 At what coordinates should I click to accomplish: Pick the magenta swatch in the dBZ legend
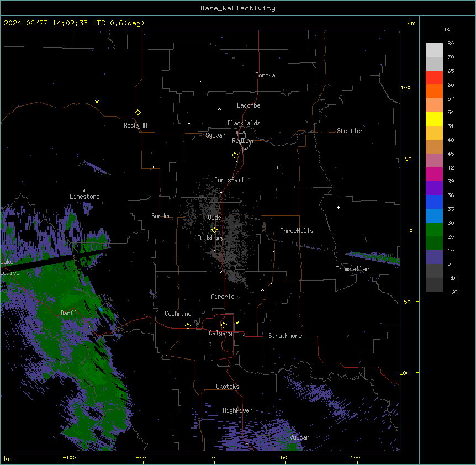pos(434,174)
